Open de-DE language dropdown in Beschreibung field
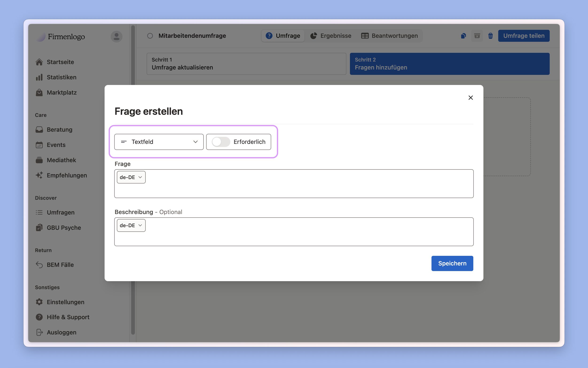Image resolution: width=588 pixels, height=368 pixels. 131,225
